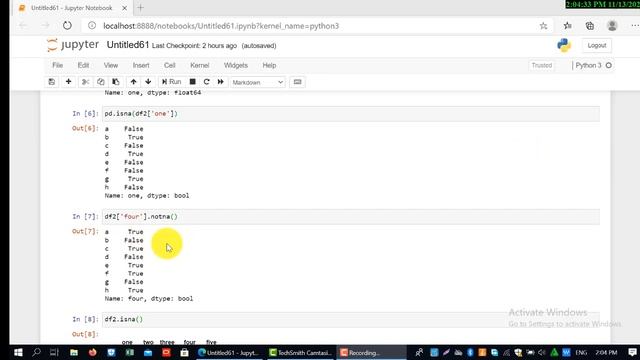Restart the kernel icon
Viewport: 640px width, 360px height.
coord(207,82)
